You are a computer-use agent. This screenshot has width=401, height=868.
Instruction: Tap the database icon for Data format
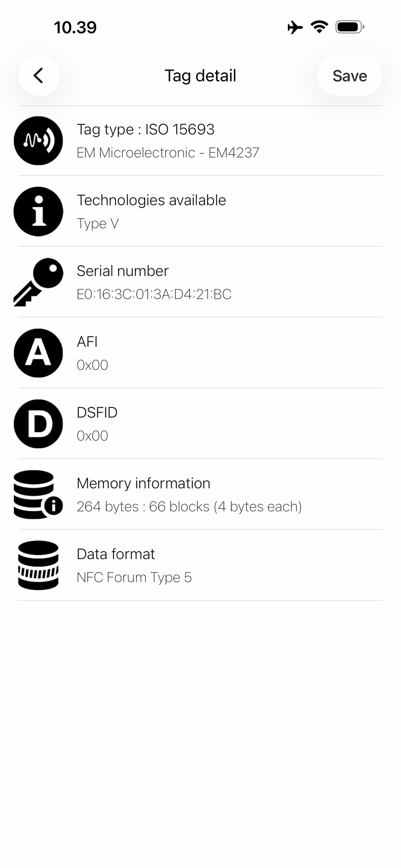click(38, 566)
